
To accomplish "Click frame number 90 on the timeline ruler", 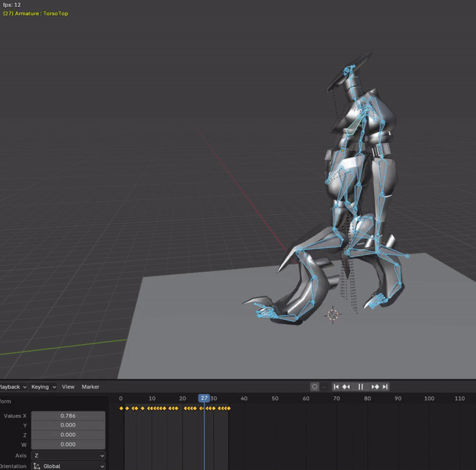I will click(398, 399).
